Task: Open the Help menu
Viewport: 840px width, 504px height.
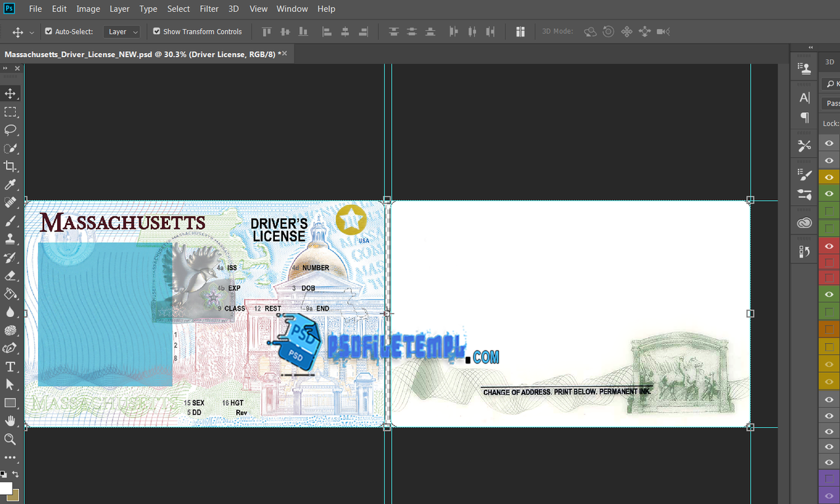Action: (326, 9)
